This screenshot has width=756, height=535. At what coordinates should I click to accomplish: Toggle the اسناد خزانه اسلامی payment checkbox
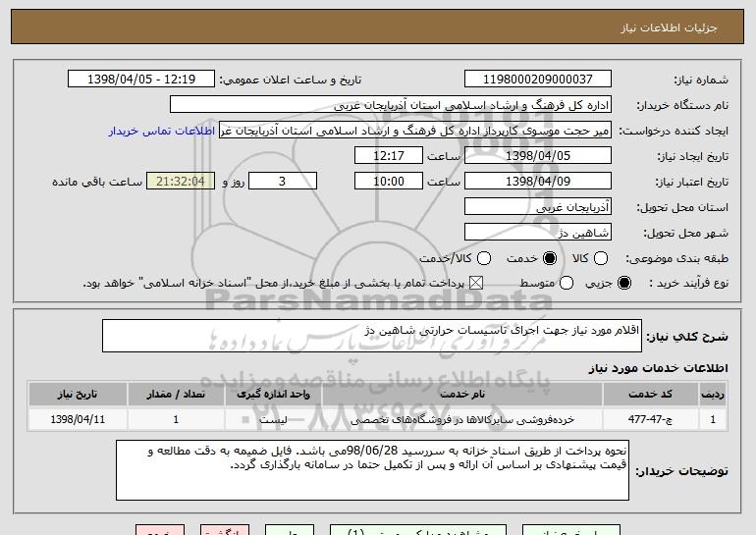(476, 284)
